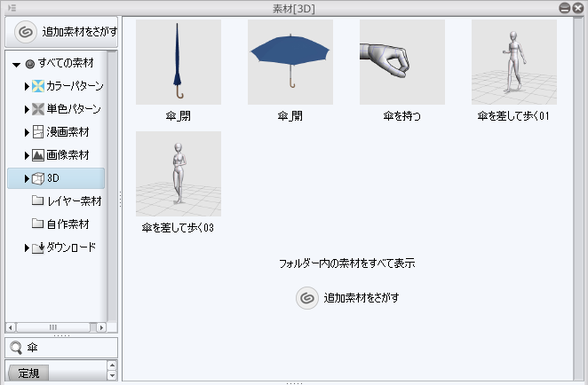Click the すべての素材 circle icon
Image resolution: width=588 pixels, height=385 pixels.
(x=29, y=64)
